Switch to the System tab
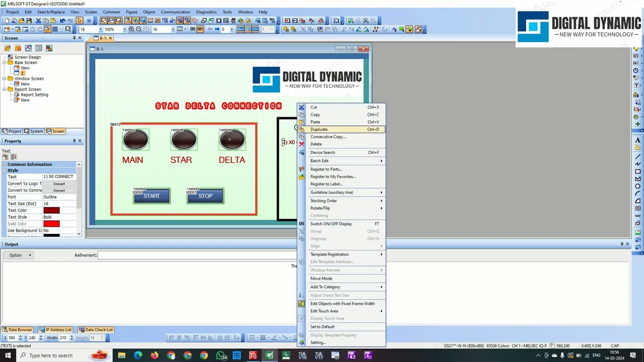The width and height of the screenshot is (644, 362). [34, 131]
